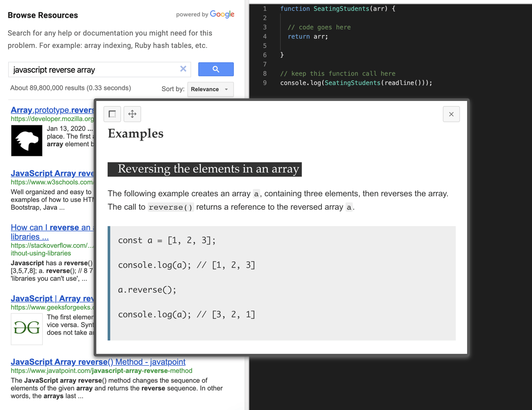Open the JavaScript Array reverse w3schools link

(52, 173)
